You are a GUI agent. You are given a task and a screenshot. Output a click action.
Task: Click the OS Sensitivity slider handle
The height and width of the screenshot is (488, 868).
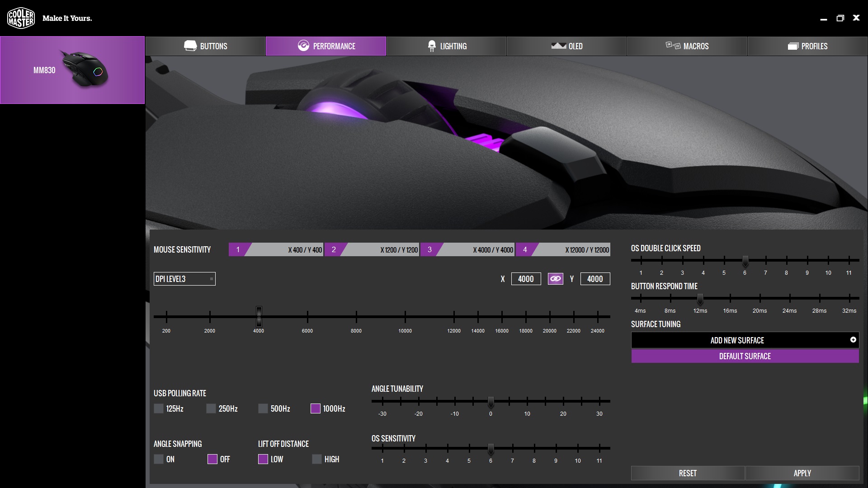(491, 449)
